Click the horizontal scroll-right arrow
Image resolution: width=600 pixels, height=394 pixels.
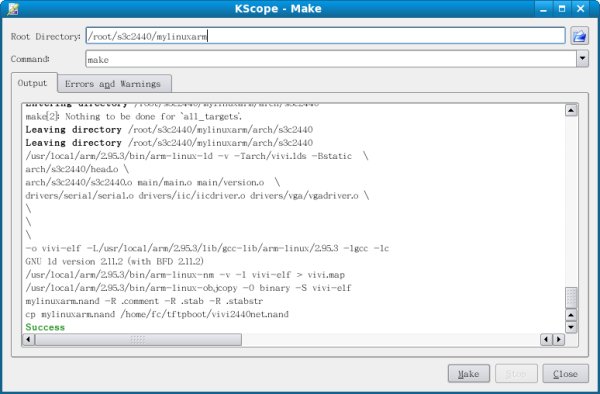(559, 339)
